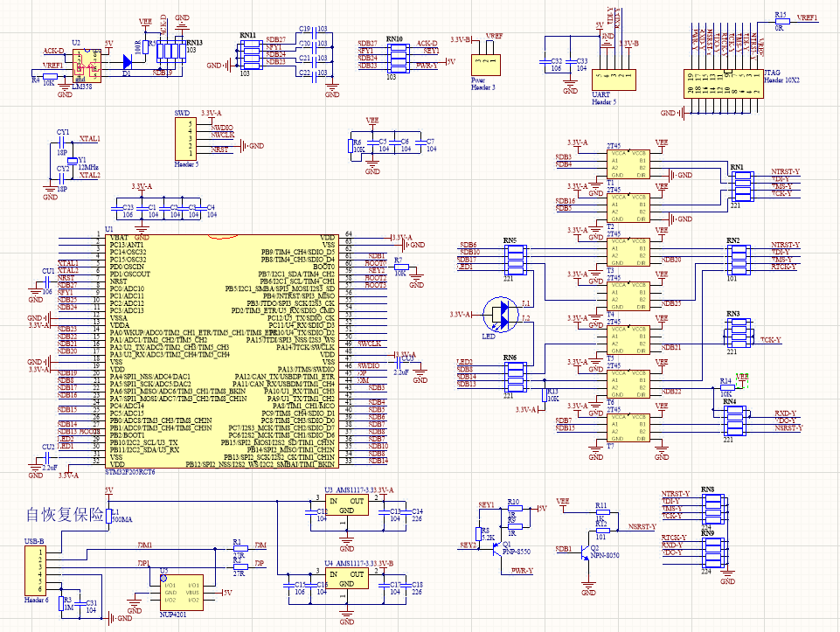Viewport: 840px width, 632px height.
Task: Click the 'Header 10X2' label text
Action: click(x=781, y=80)
